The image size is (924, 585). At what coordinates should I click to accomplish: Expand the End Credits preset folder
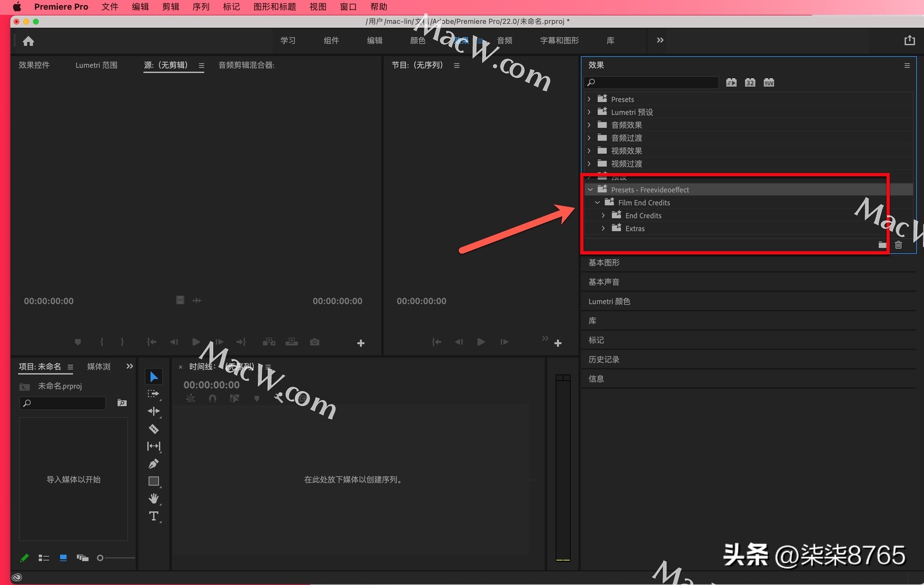pos(603,216)
